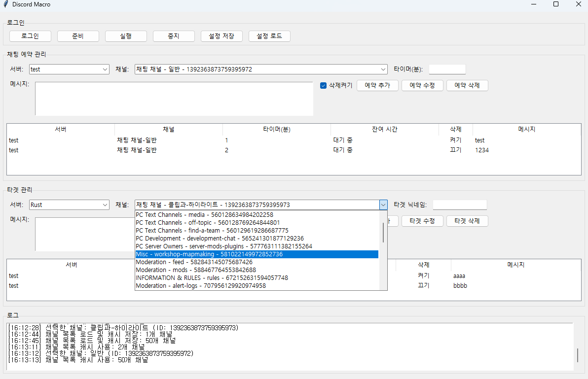Image resolution: width=588 pixels, height=379 pixels.
Task: Click the 삭제 column header in target table
Action: click(x=423, y=265)
